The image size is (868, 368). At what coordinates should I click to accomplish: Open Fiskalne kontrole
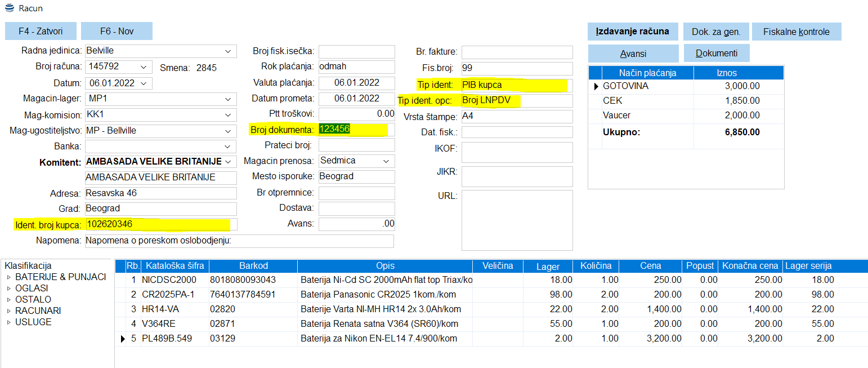(796, 32)
